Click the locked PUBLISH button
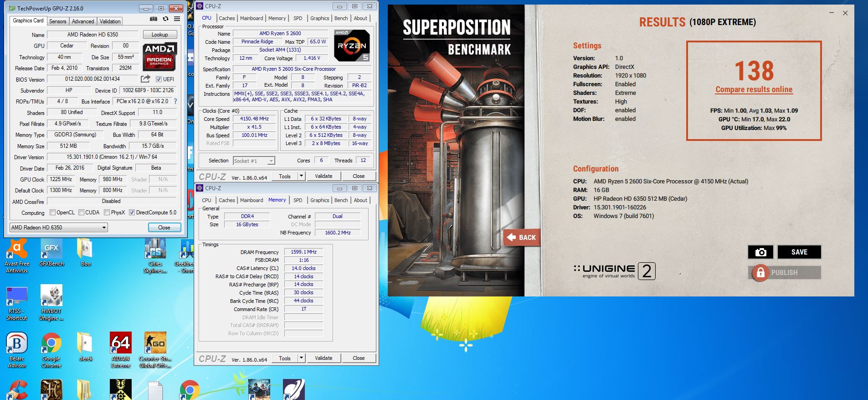 (785, 273)
